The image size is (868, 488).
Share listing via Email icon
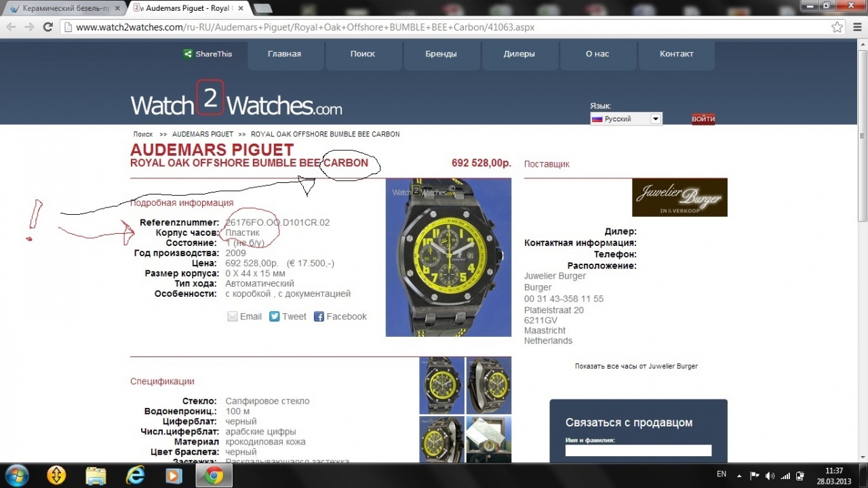click(233, 317)
